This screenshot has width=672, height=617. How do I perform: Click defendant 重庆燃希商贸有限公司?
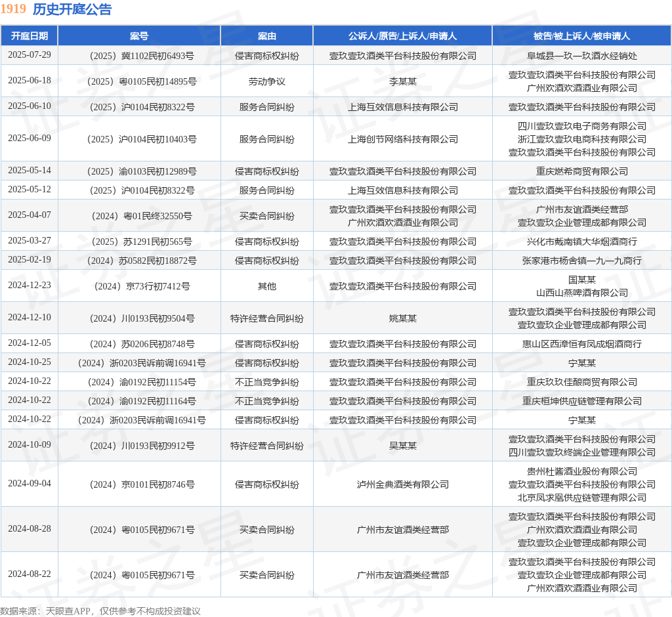581,171
